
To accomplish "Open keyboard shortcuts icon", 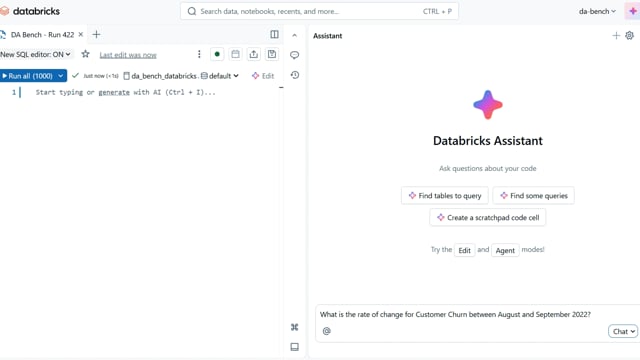I will pos(294,327).
